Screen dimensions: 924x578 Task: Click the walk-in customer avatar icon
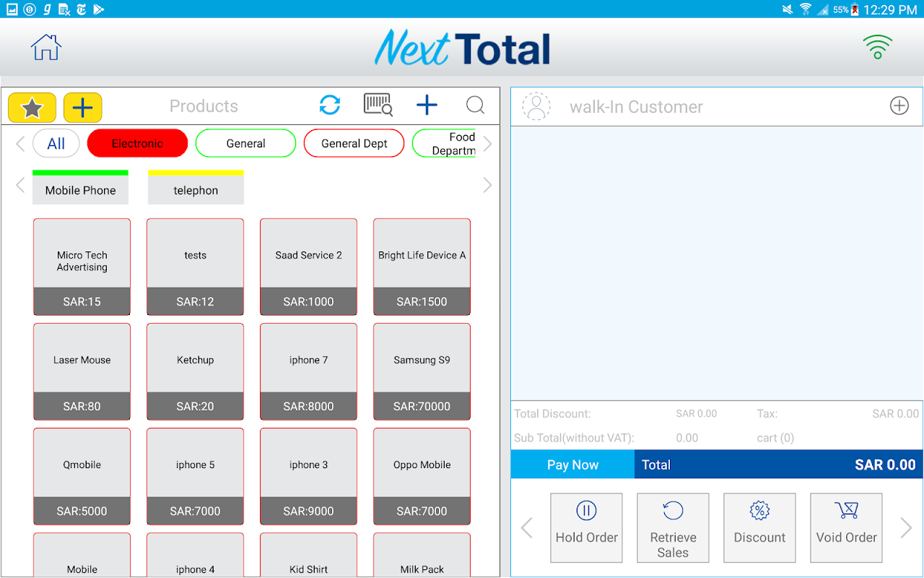(536, 106)
